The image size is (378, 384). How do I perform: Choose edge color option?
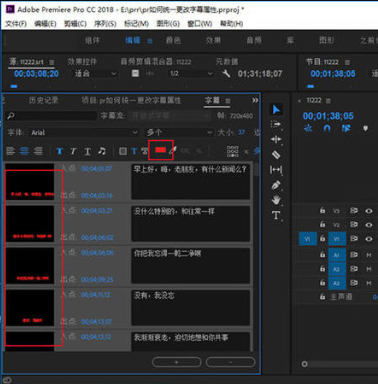click(x=144, y=151)
